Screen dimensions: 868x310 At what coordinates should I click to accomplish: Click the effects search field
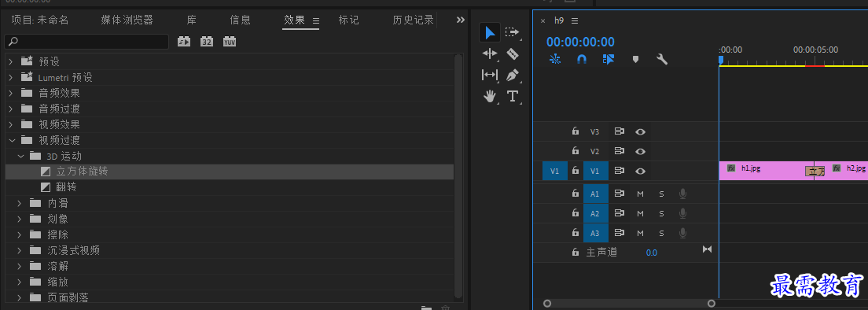point(86,42)
